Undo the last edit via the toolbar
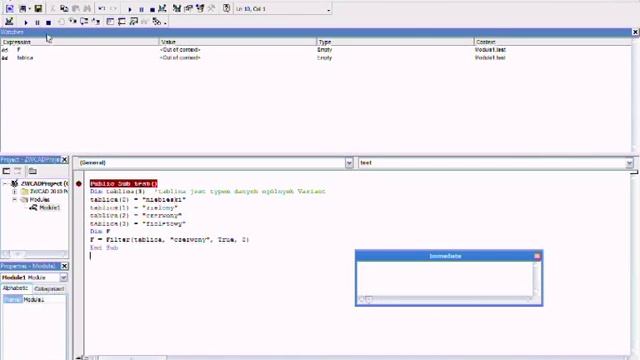 coord(102,8)
